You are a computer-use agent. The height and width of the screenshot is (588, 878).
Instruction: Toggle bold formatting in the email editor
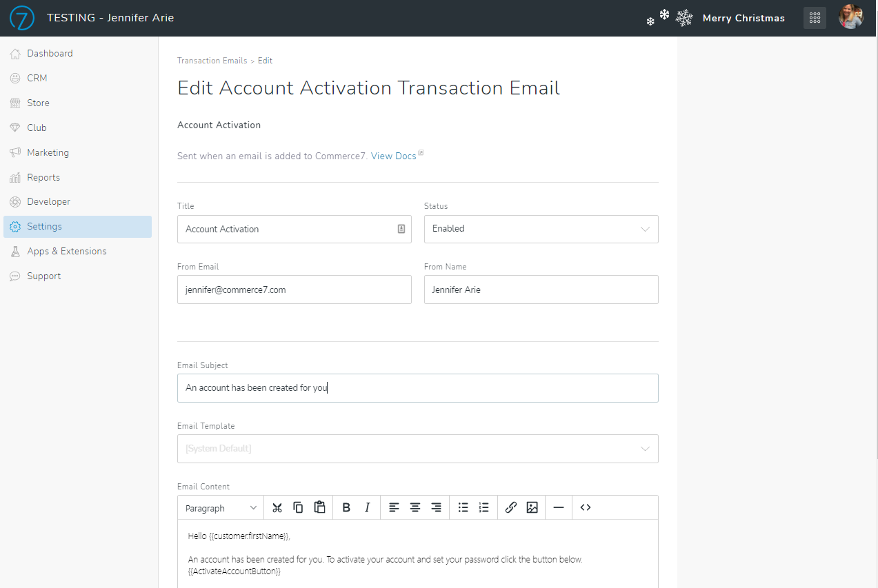pyautogui.click(x=346, y=507)
